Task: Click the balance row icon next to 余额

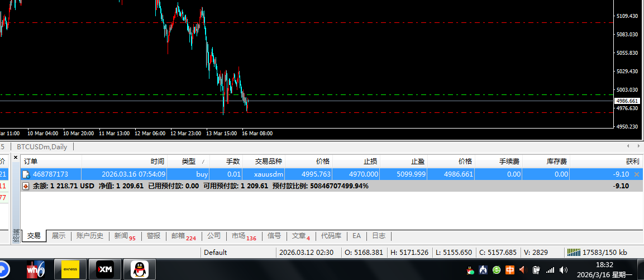Action: [x=26, y=186]
